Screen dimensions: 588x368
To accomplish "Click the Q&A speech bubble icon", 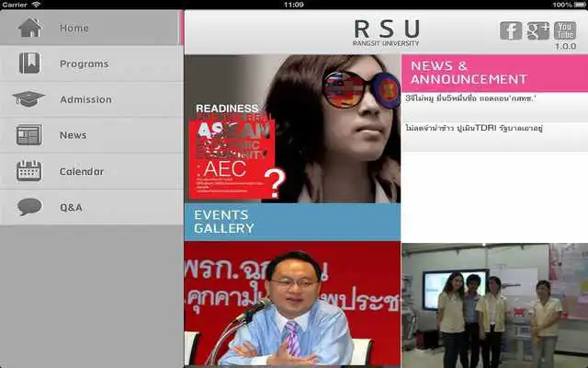I will click(x=29, y=206).
